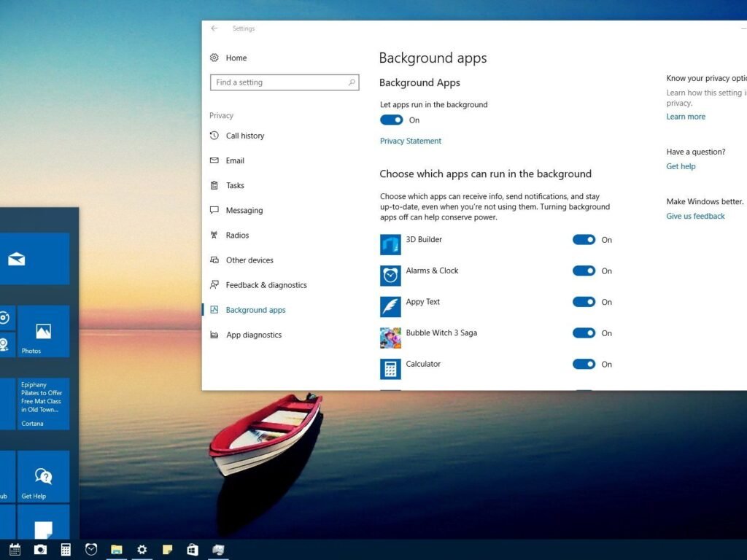Go back using the Settings back arrow
This screenshot has height=560, width=747.
[x=214, y=28]
